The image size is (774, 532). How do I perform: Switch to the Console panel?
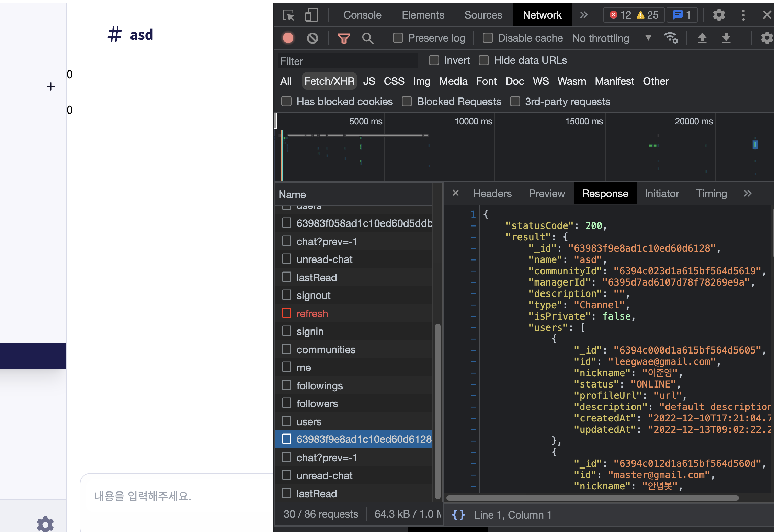(362, 15)
